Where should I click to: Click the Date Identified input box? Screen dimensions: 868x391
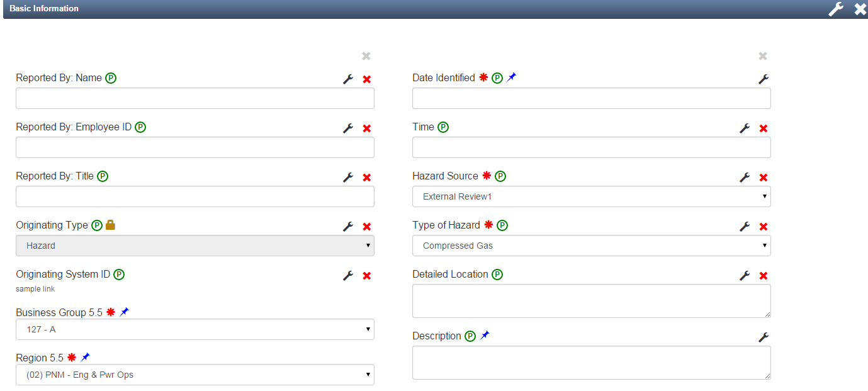coord(592,98)
